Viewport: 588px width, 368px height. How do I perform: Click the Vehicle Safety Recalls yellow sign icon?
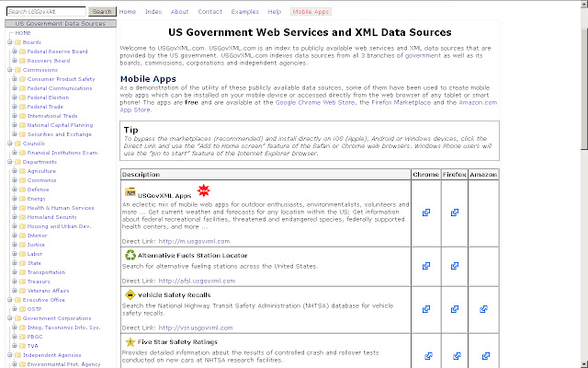[130, 294]
